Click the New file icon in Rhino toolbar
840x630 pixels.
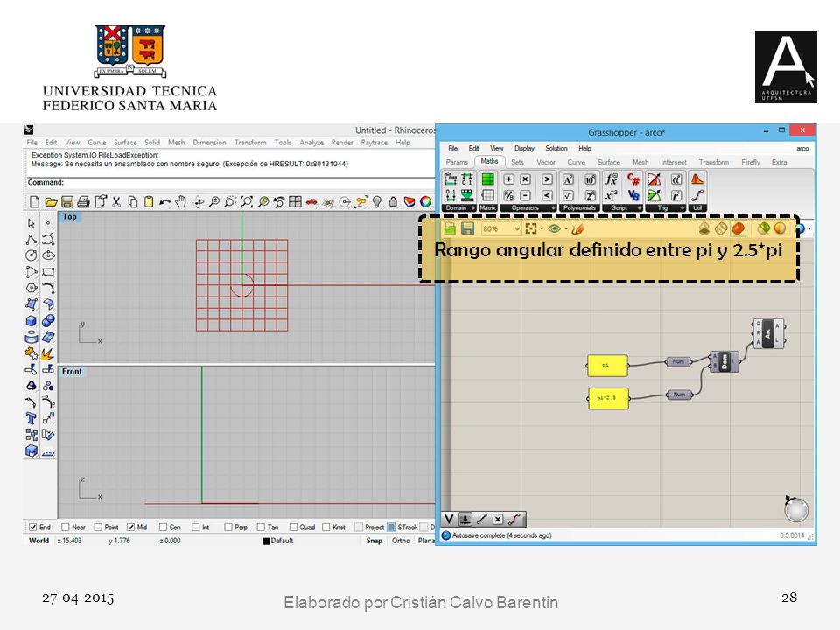(x=34, y=202)
